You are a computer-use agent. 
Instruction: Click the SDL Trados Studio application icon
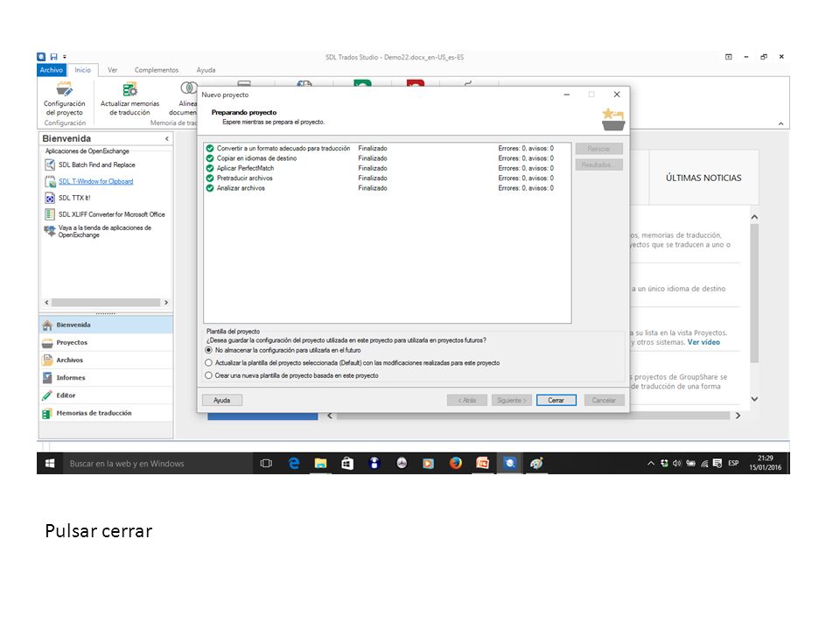41,57
